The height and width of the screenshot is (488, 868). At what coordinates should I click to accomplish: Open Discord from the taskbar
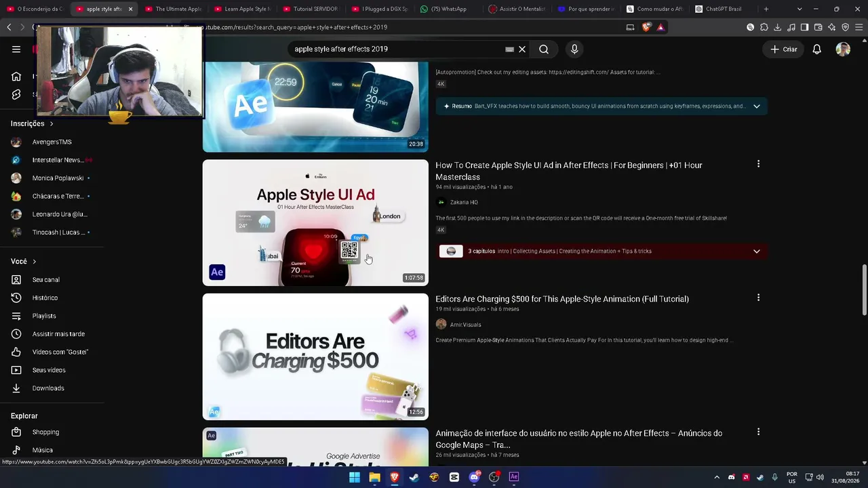pos(474,477)
